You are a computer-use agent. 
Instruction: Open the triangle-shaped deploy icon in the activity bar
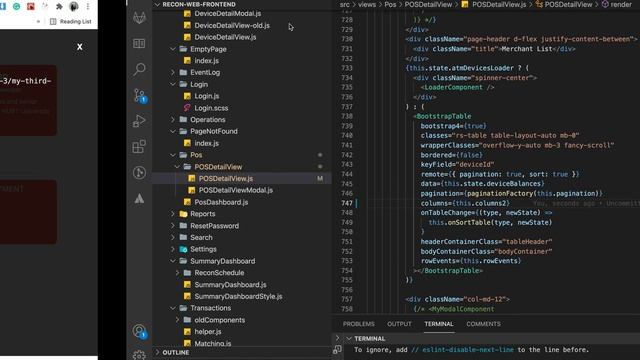tap(139, 198)
